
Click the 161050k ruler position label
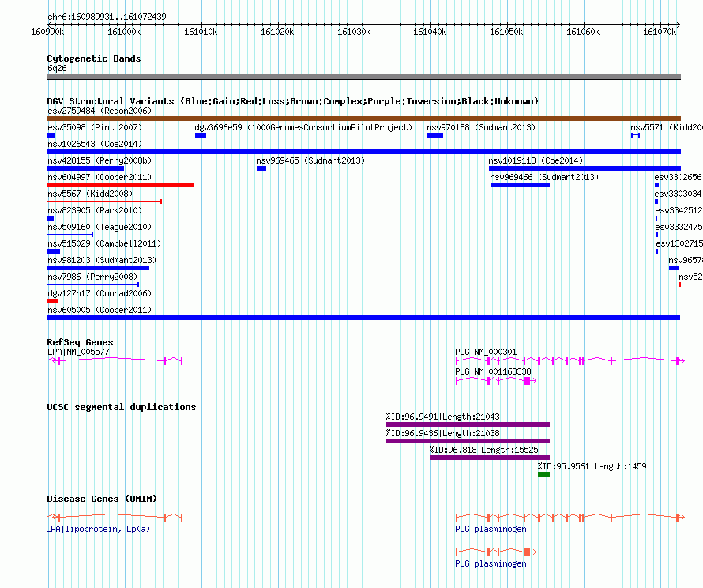(x=506, y=32)
